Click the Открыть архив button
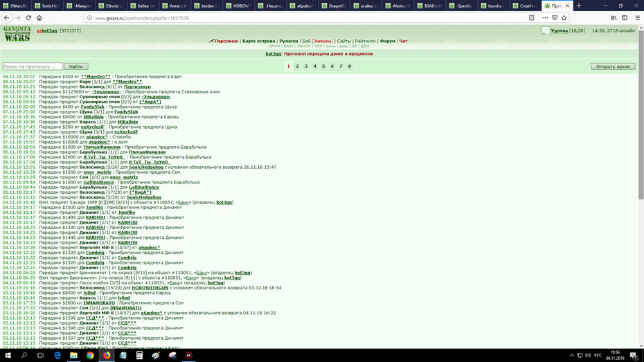644x362 pixels. point(613,66)
